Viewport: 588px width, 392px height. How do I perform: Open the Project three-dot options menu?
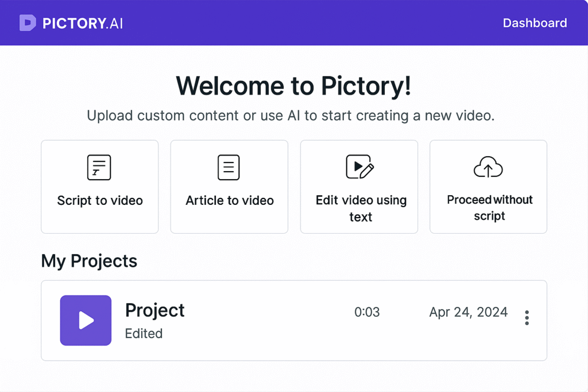pos(527,318)
